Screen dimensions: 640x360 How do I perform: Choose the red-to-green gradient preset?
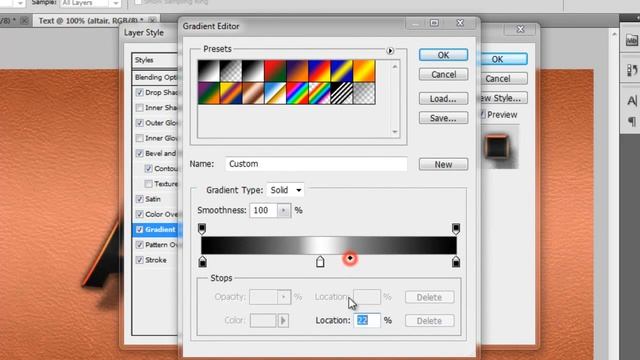[275, 71]
